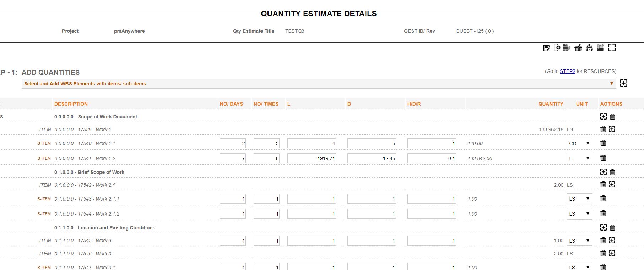Click the save-and-edit floppy disk icon
Screen dimensions: 644x270
(547, 48)
